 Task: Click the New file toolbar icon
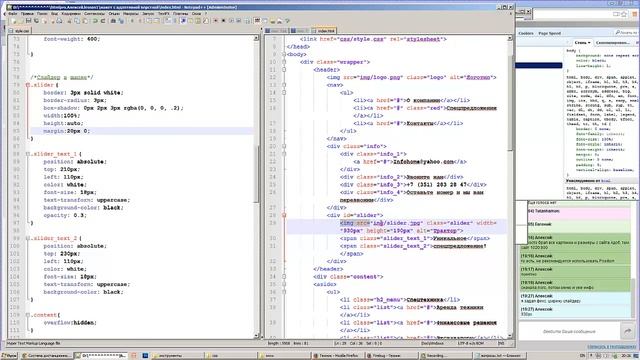13,20
